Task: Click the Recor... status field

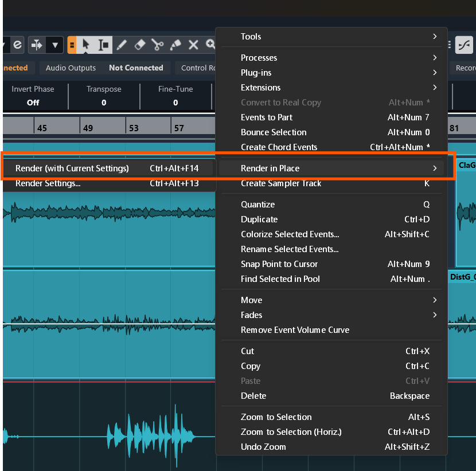Action: [464, 68]
